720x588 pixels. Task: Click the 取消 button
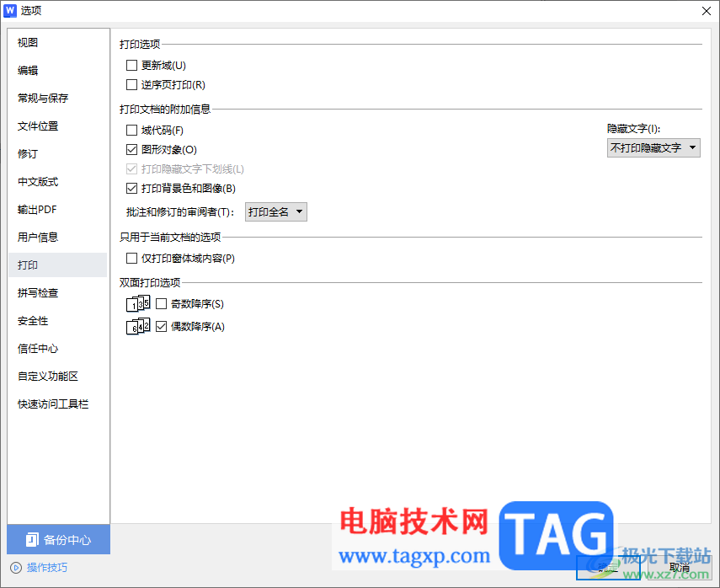[x=679, y=568]
